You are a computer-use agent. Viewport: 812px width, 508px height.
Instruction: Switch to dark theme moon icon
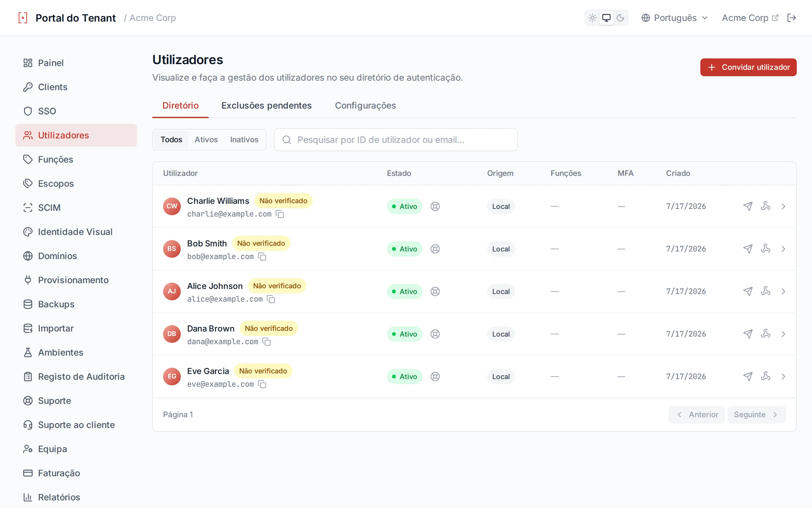tap(620, 18)
